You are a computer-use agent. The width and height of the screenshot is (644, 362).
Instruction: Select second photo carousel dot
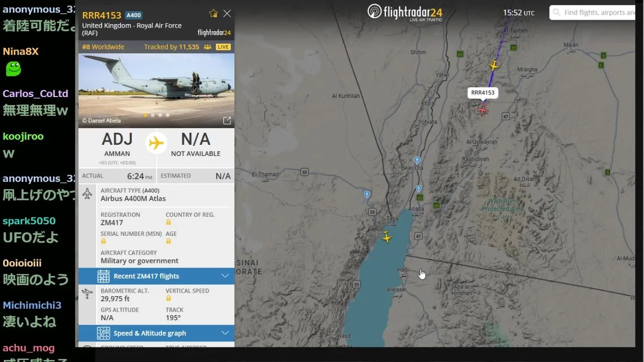pyautogui.click(x=153, y=115)
